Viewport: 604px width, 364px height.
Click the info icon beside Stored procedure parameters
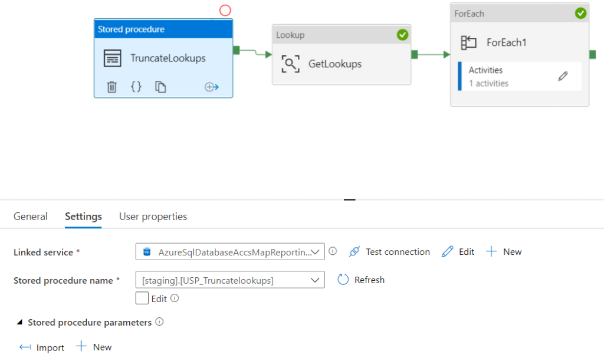(160, 322)
